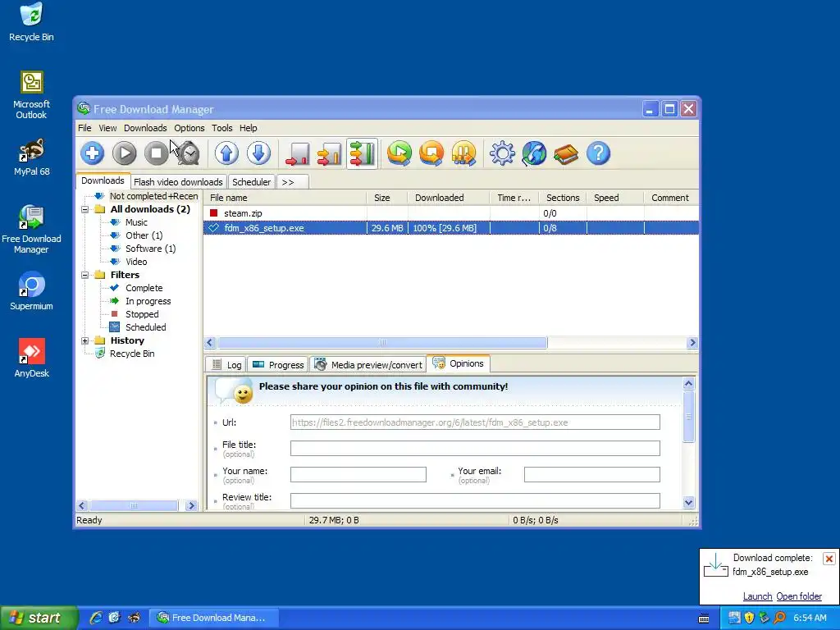
Task: Select the Video category
Action: [x=136, y=262]
